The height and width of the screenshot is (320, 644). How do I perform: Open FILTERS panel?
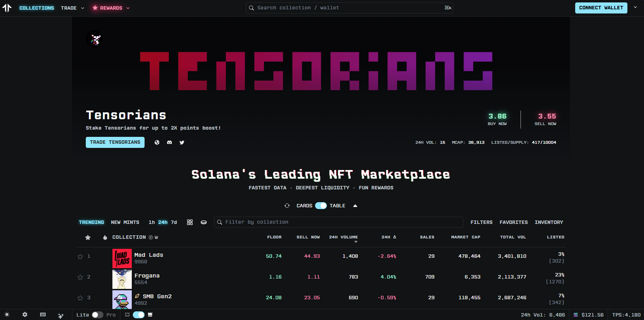tap(481, 222)
